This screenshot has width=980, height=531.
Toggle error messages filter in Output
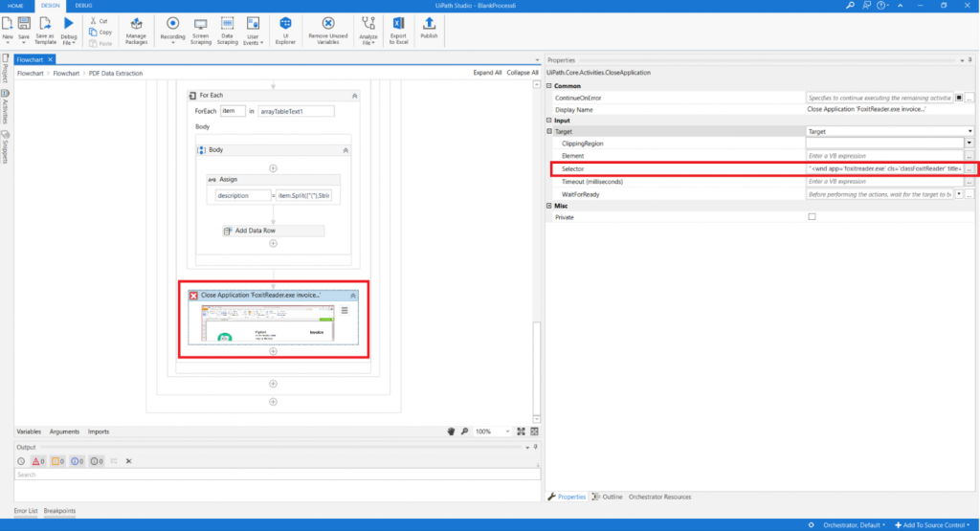38,461
